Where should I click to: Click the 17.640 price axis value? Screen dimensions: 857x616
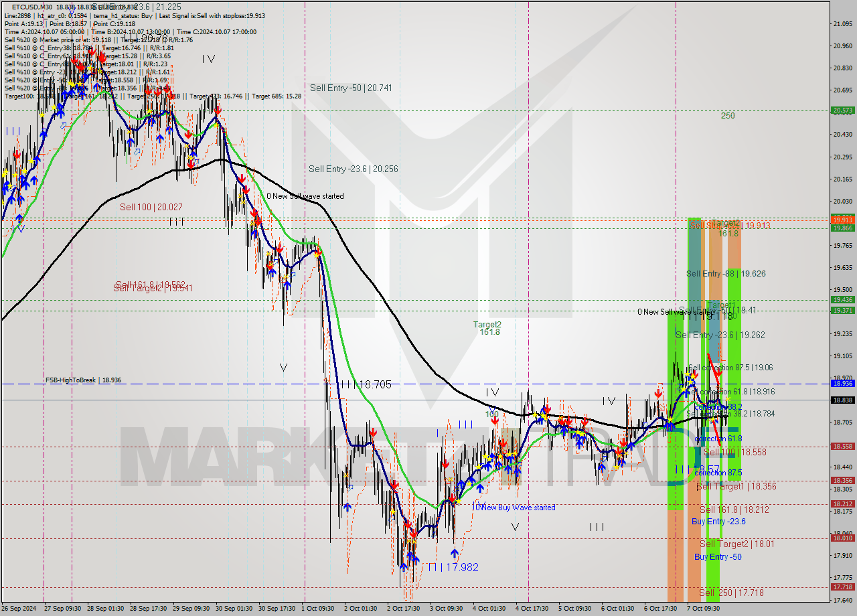tap(842, 600)
